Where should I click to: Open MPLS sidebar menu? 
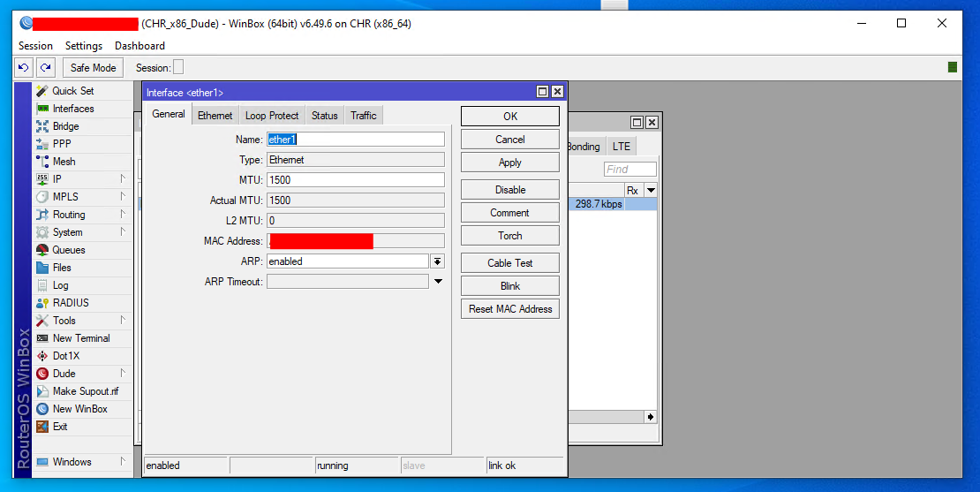[x=82, y=196]
